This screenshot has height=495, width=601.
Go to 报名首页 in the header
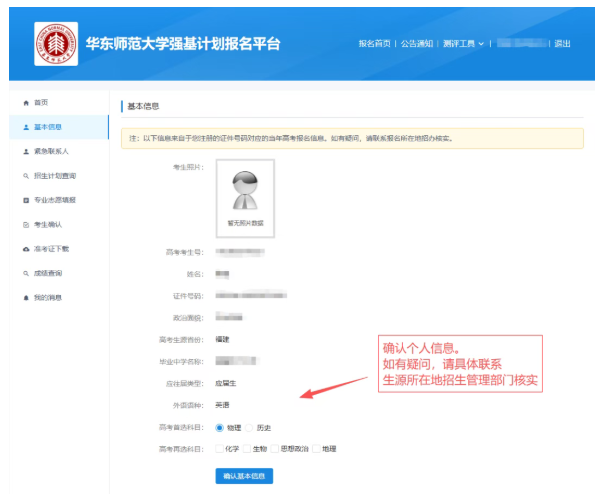[376, 44]
